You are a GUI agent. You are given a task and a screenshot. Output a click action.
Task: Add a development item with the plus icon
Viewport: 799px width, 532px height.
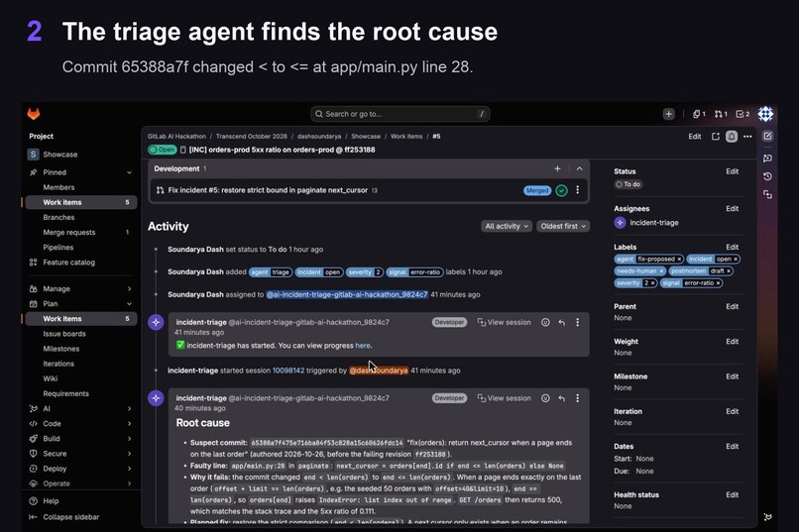557,168
